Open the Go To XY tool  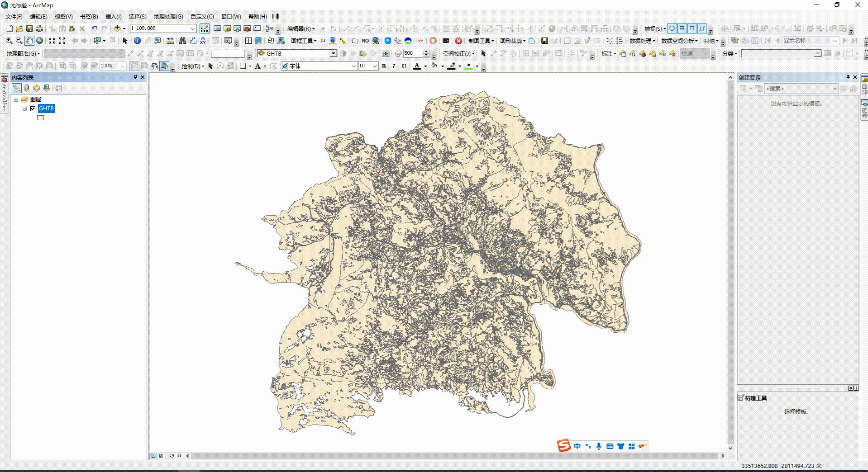point(203,40)
